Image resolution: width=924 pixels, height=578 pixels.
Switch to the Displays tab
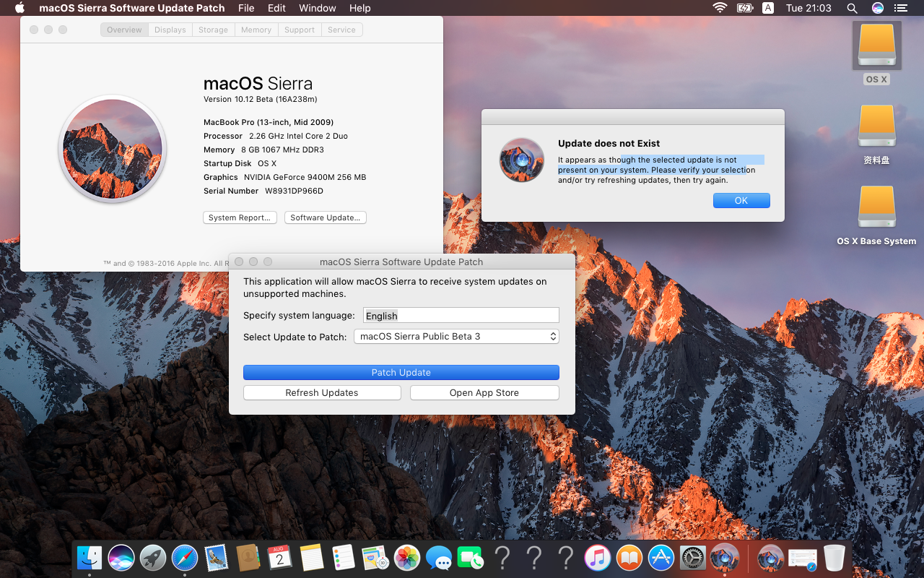[x=170, y=30]
